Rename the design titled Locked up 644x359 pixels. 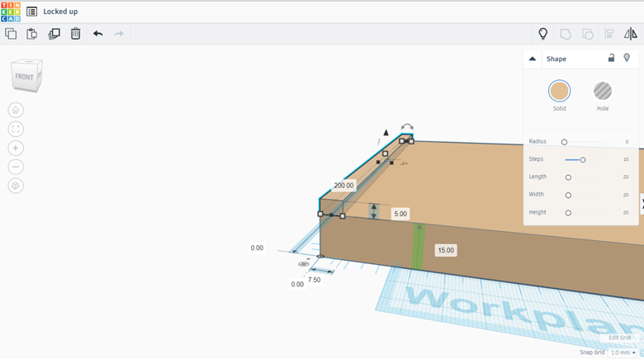[x=60, y=12]
